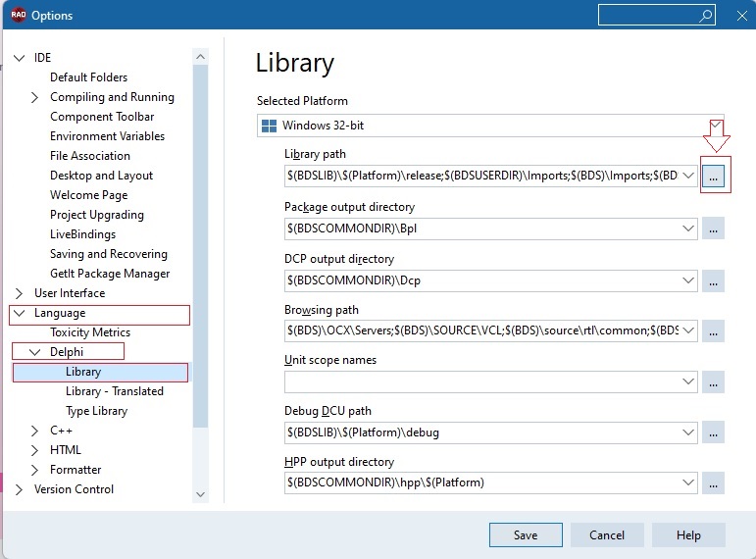Open the Selected Platform dropdown
This screenshot has width=756, height=559.
click(490, 126)
